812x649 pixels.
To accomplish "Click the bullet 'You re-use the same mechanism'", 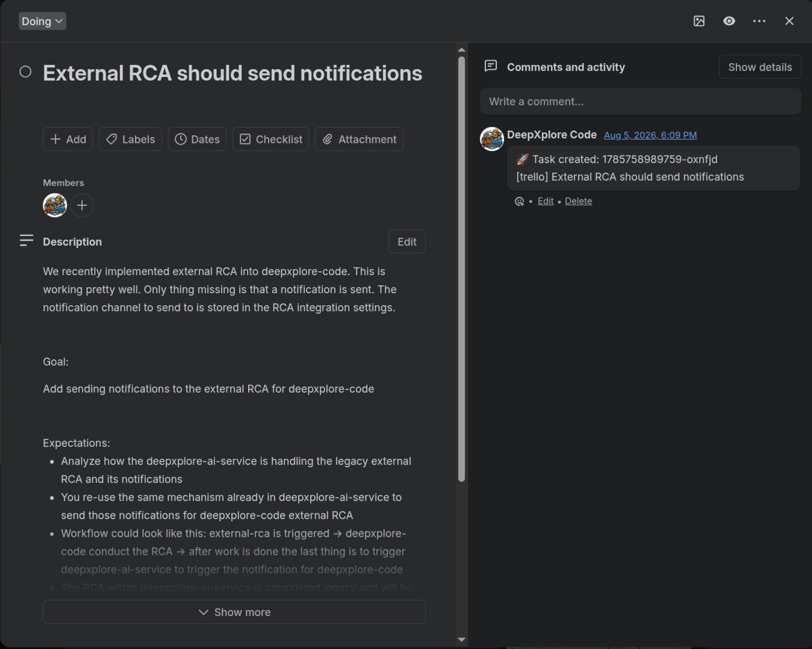I will point(231,506).
